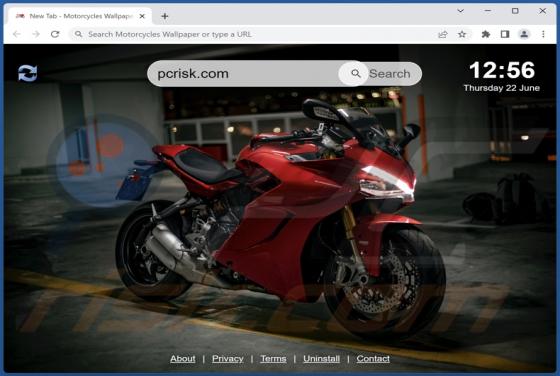
Task: Go back with the browser back arrow
Action: 17,34
